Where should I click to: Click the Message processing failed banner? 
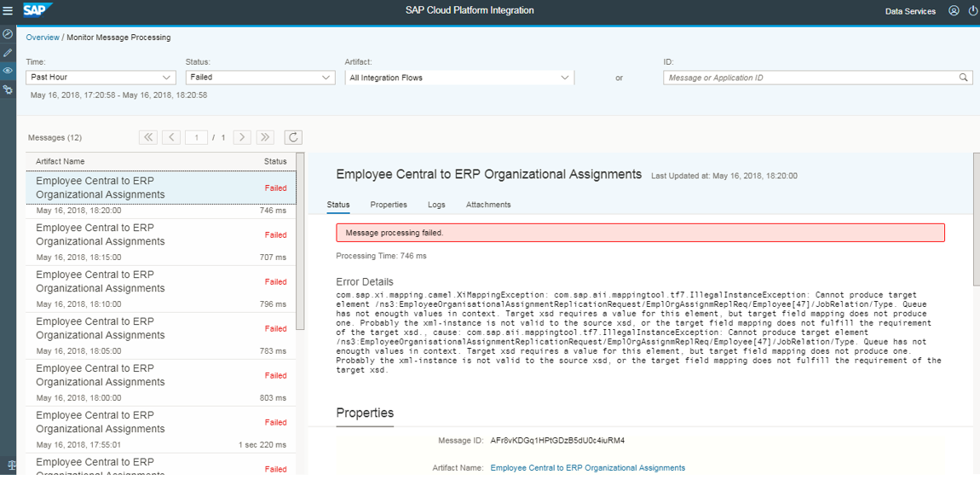640,233
